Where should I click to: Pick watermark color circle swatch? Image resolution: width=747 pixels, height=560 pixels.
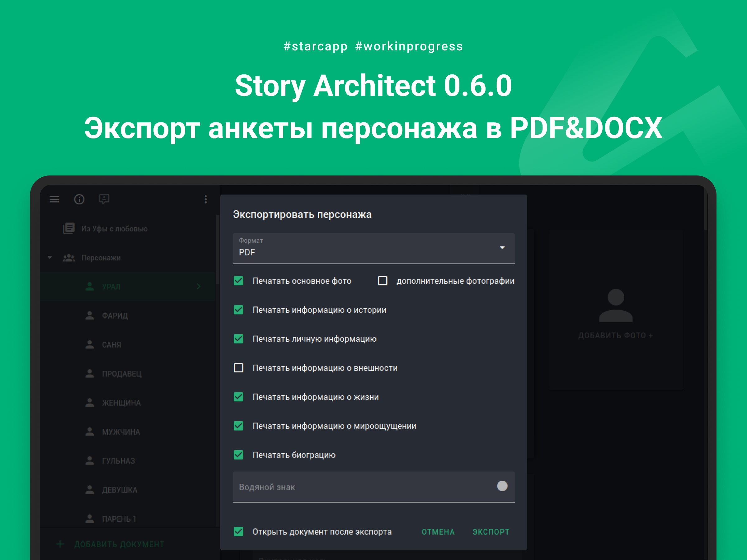(x=502, y=486)
